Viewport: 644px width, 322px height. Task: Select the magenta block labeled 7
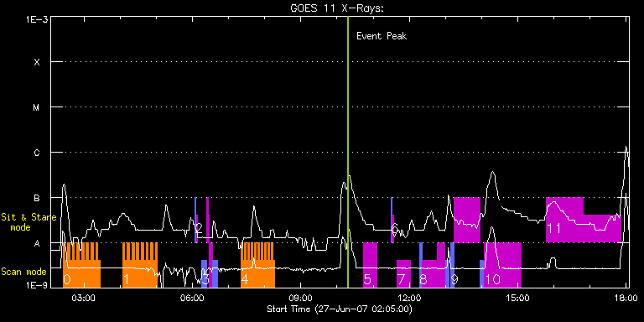click(403, 273)
